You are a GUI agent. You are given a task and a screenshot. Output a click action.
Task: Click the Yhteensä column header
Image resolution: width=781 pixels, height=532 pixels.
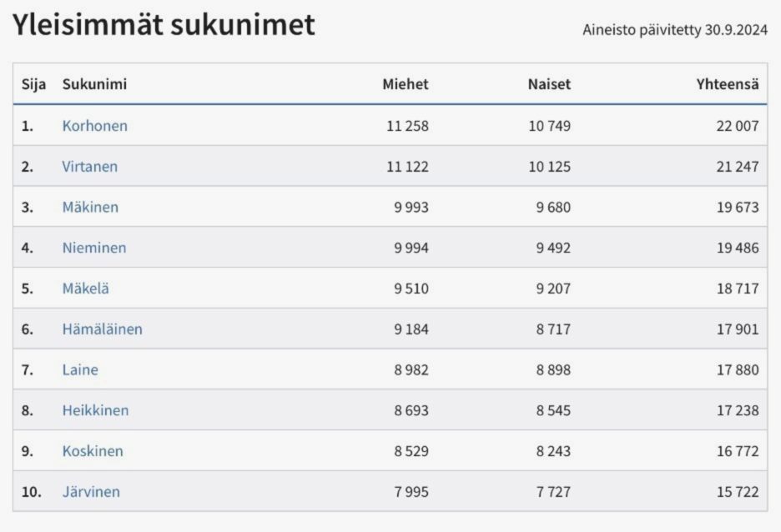click(728, 84)
